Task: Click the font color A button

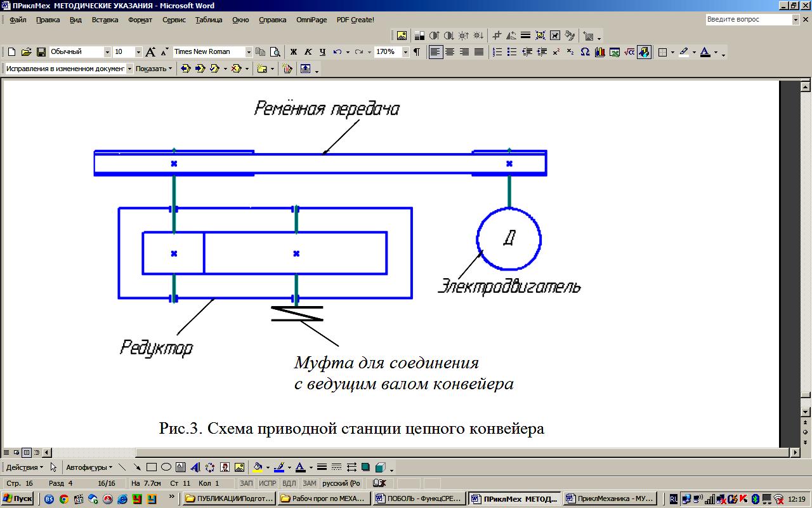Action: click(705, 52)
